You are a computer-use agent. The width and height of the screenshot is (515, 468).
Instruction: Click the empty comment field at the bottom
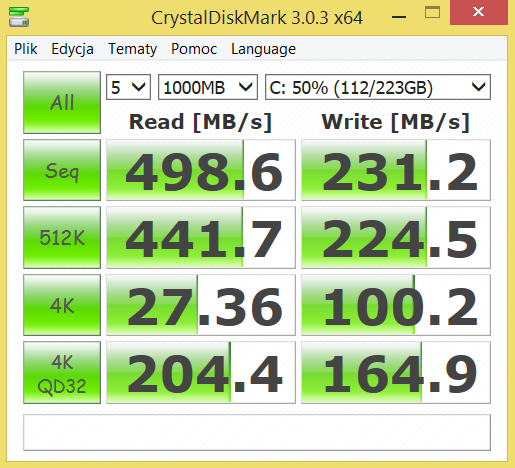[257, 432]
